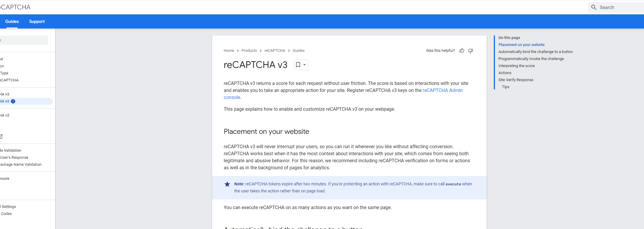Click the 'Was this helpful?' text
The height and width of the screenshot is (229, 644).
pos(440,51)
